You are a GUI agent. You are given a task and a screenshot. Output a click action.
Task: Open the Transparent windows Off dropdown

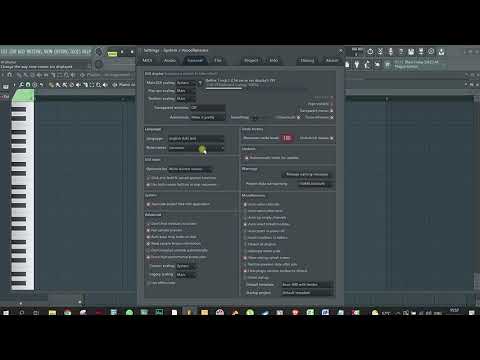[207, 108]
